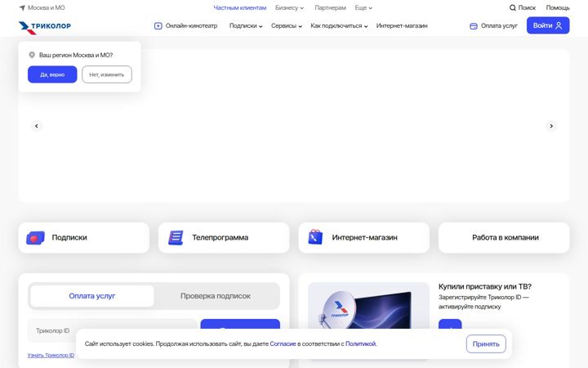Click the play icon for Онлайн-кинотеатр
This screenshot has width=588, height=368.
point(158,26)
